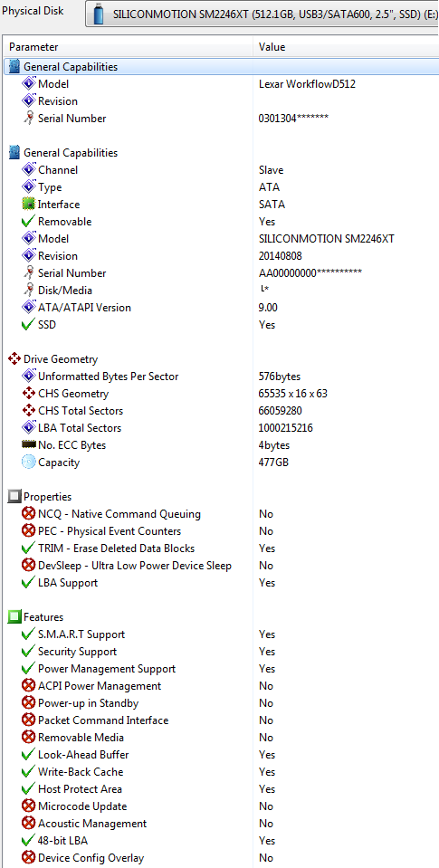Open the Physical Disk drive dropdown

(262, 14)
